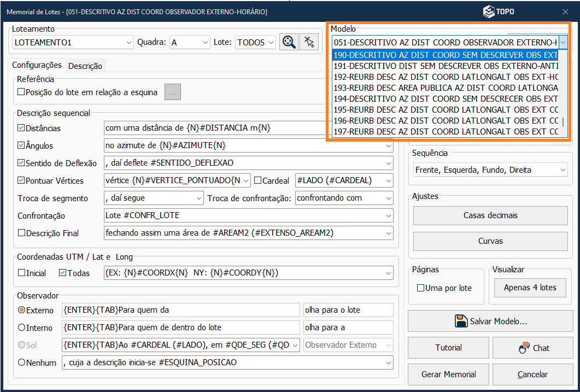Collapse the Modelo dropdown with its arrow
580x392 pixels.
point(563,42)
